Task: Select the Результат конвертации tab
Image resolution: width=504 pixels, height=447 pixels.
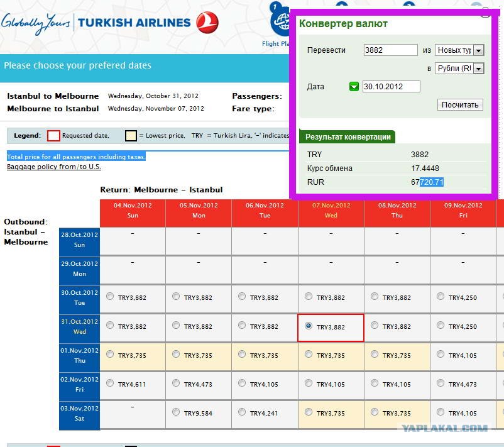Action: click(x=347, y=136)
